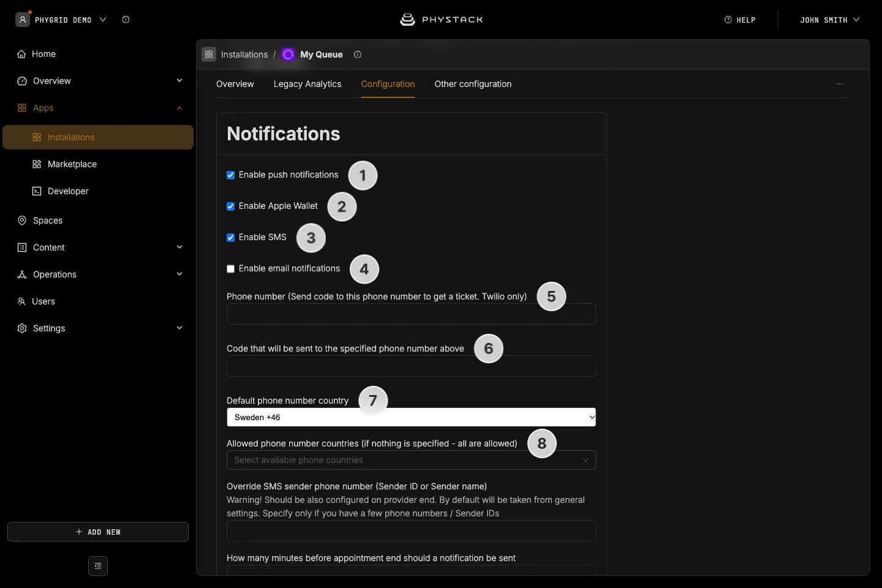Open Installations in the sidebar
This screenshot has height=588, width=882.
[98, 137]
